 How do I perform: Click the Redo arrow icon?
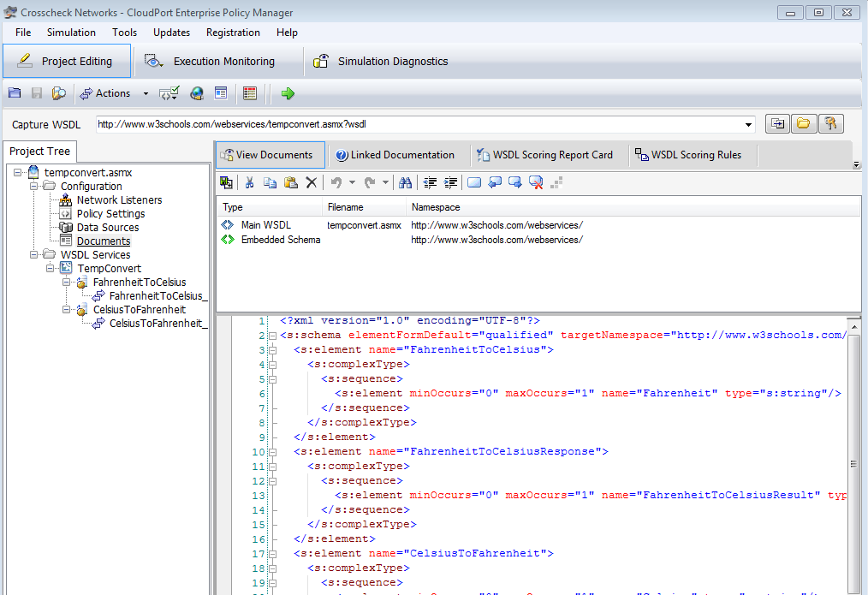coord(370,182)
